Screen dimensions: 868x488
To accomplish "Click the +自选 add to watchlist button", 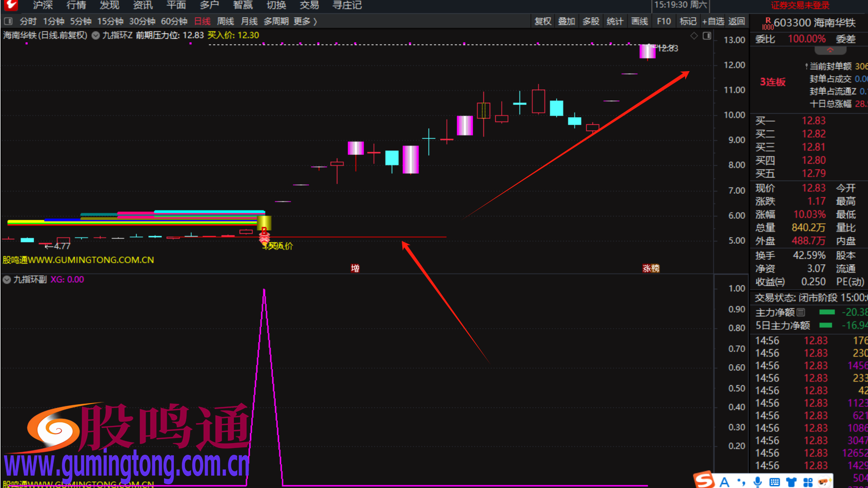I will coord(713,21).
